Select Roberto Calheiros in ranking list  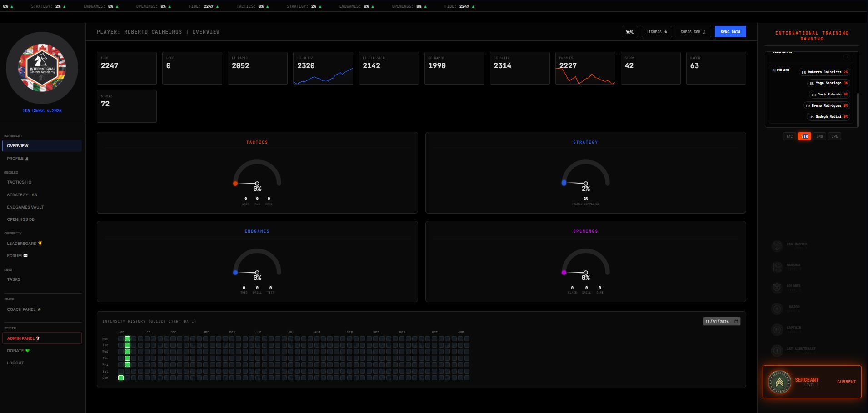pos(824,72)
